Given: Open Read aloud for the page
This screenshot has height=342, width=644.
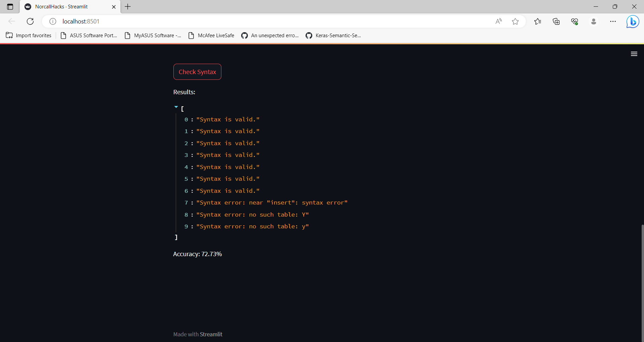Looking at the screenshot, I should point(499,21).
